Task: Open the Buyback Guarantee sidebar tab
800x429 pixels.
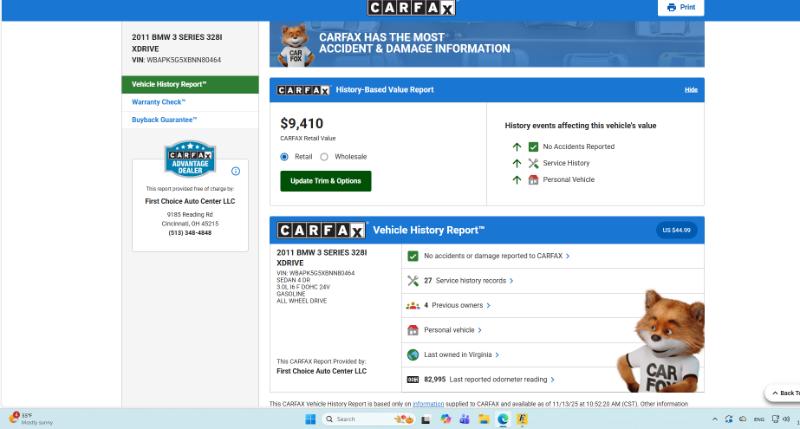Action: click(165, 120)
